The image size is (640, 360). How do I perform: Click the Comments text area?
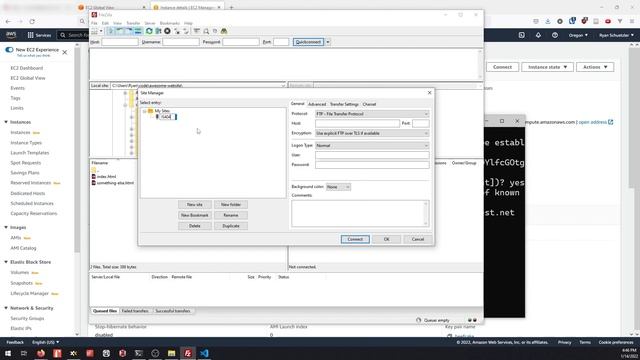click(x=360, y=213)
